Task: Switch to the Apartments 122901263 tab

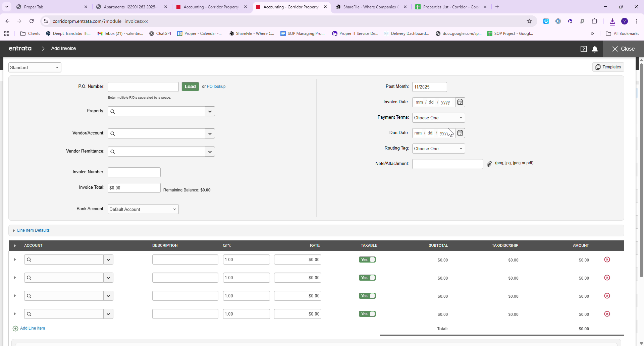Action: pos(132,7)
